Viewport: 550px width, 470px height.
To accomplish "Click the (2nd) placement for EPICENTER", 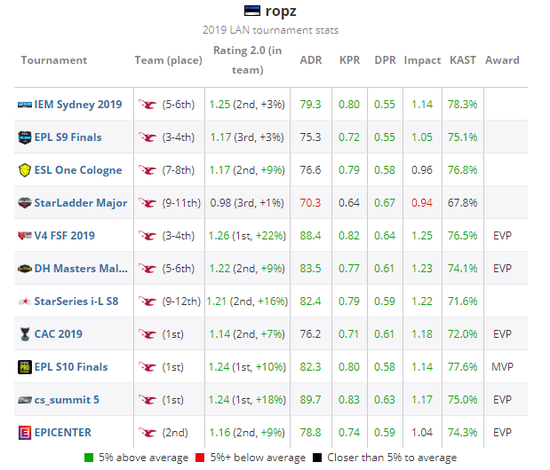I will 175,432.
